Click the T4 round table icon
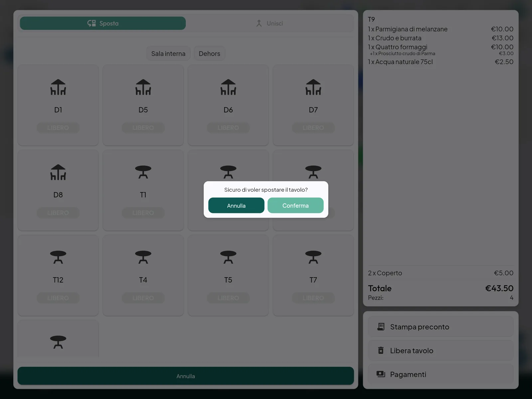The height and width of the screenshot is (399, 532). pyautogui.click(x=143, y=257)
